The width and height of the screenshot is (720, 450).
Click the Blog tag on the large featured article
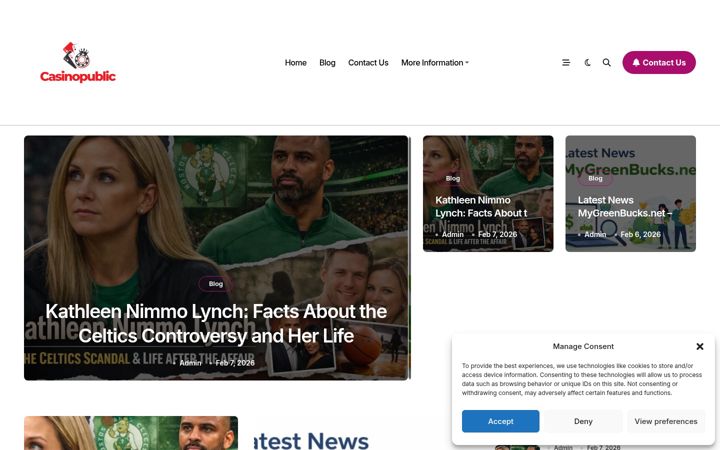[x=215, y=284]
